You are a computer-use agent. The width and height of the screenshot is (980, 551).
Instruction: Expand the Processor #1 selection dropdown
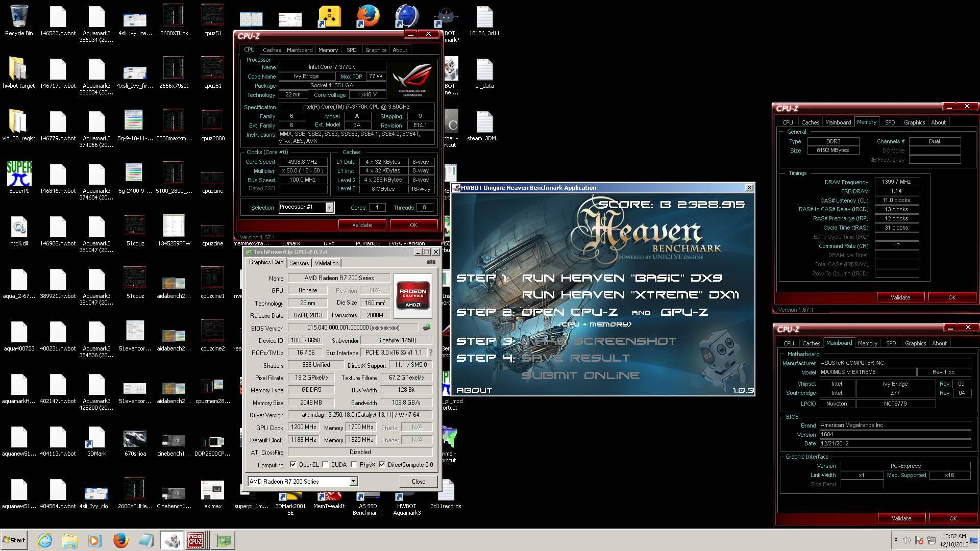pyautogui.click(x=329, y=207)
